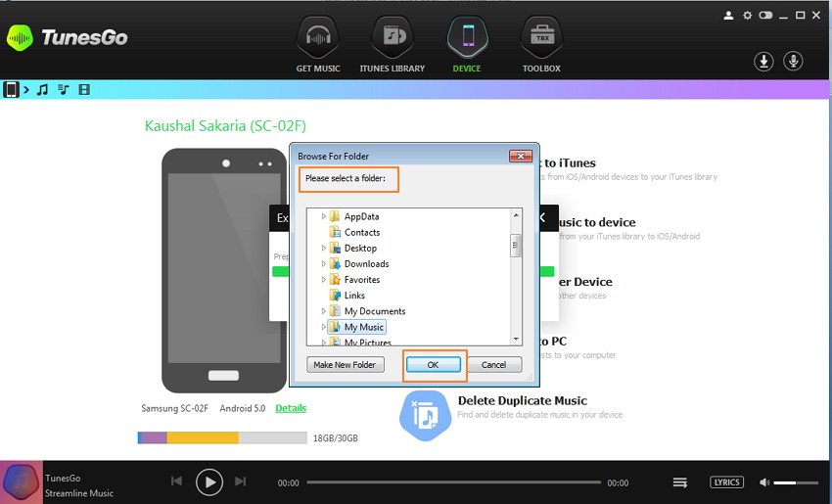This screenshot has width=832, height=504.
Task: Click the device storage usage bar
Action: coord(222,437)
